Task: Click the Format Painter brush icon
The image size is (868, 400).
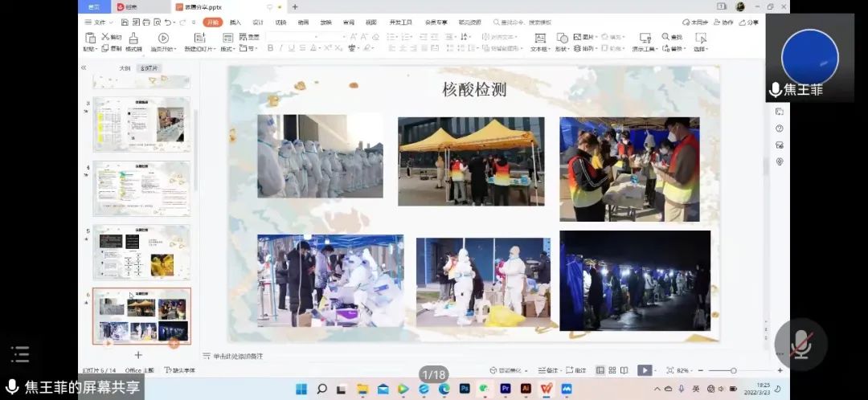Action: coord(133,39)
